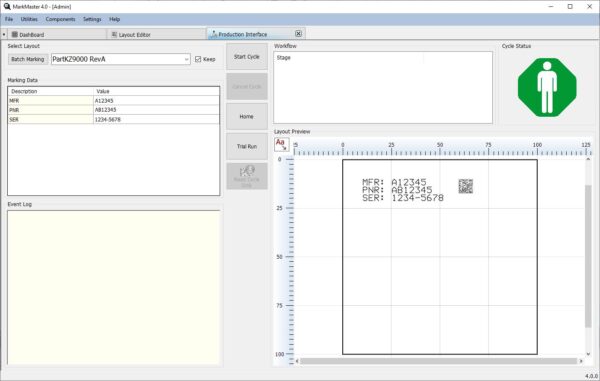The width and height of the screenshot is (600, 381).
Task: Open the Utilities menu
Action: pos(29,19)
